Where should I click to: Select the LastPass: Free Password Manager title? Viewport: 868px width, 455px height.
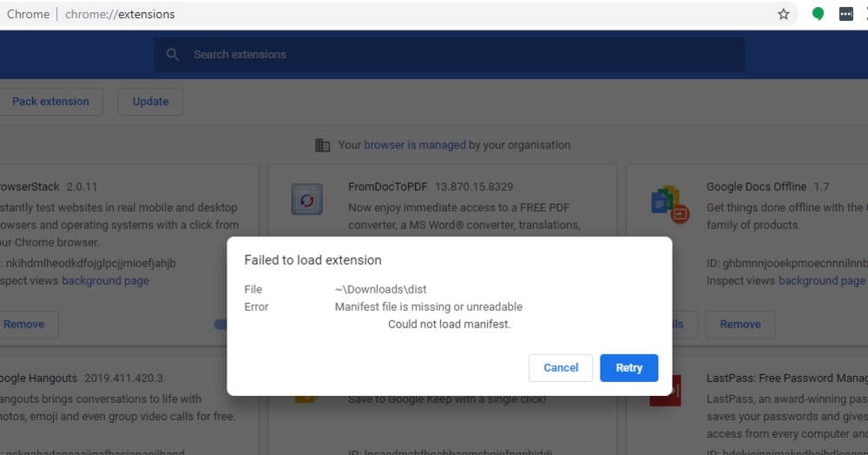[786, 378]
